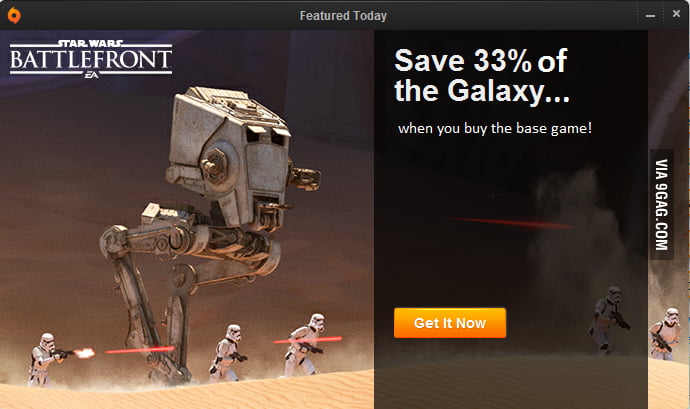Viewport: 690px width, 409px height.
Task: Click the far-left stormtrooper firing blaster
Action: [x=44, y=360]
